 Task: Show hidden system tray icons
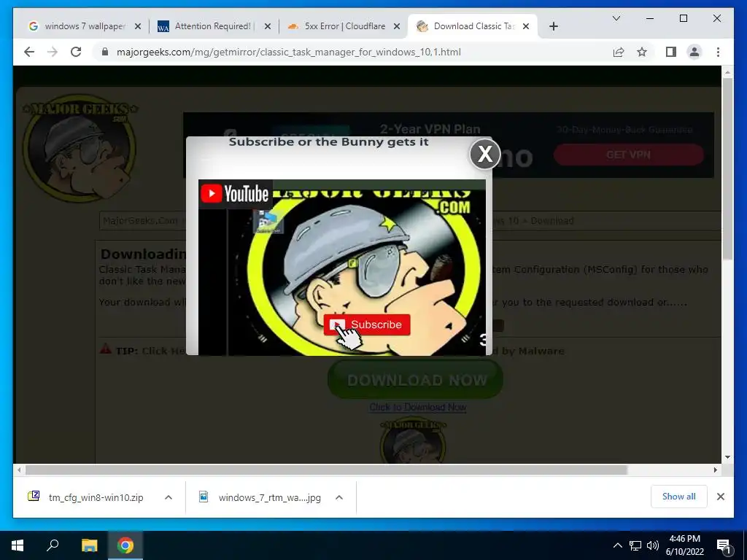click(x=617, y=545)
